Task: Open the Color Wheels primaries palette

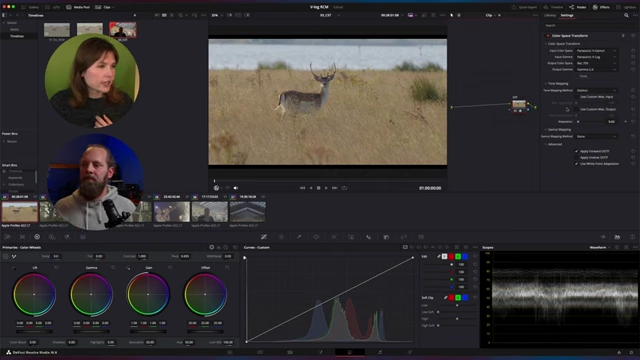Action: (x=37, y=237)
